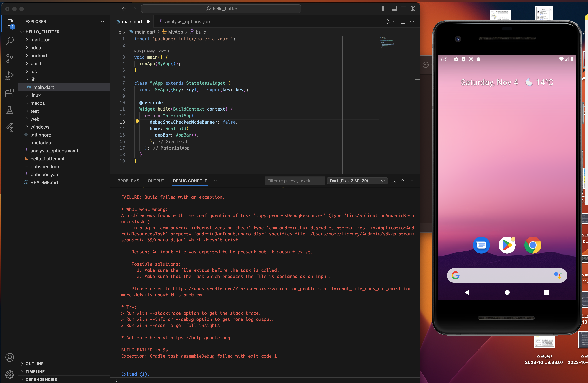Tap Back button on emulator

(467, 292)
